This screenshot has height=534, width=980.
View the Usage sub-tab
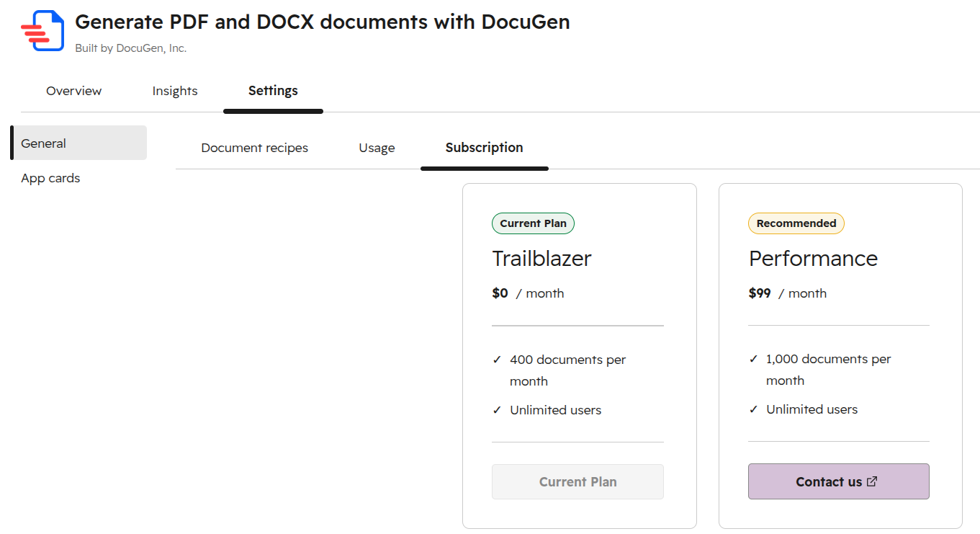[x=377, y=148]
